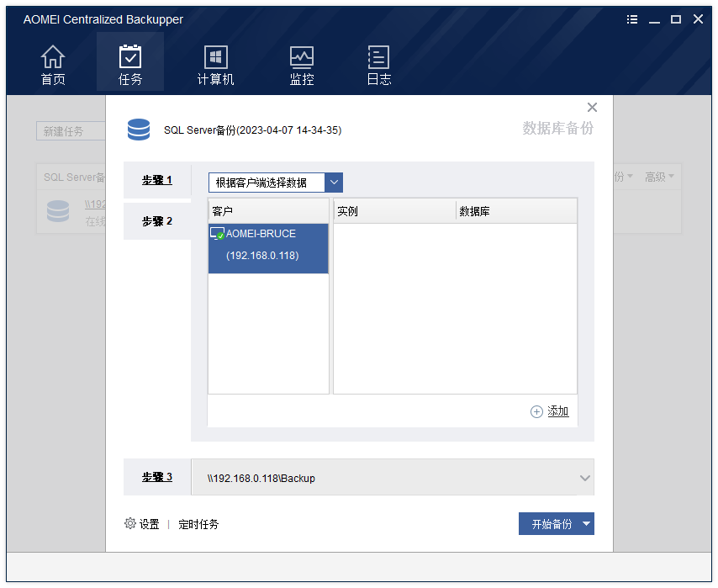Screen dimensions: 718x588
Task: Open 设置 options
Action: (x=150, y=524)
